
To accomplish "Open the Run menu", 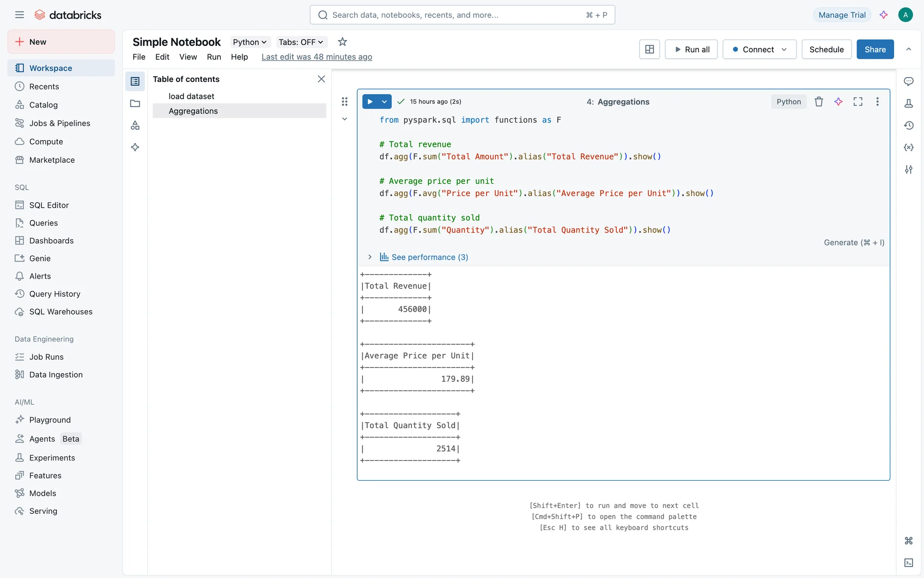I will tap(214, 57).
